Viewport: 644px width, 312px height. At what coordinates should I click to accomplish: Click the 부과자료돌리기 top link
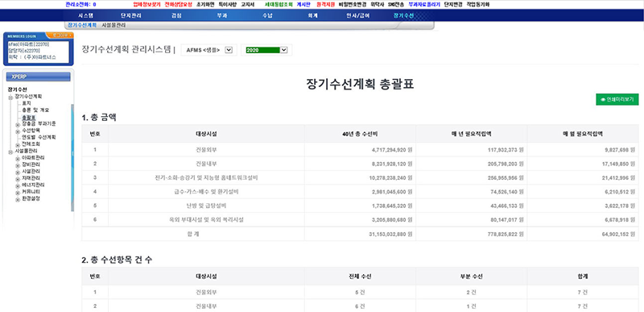424,5
